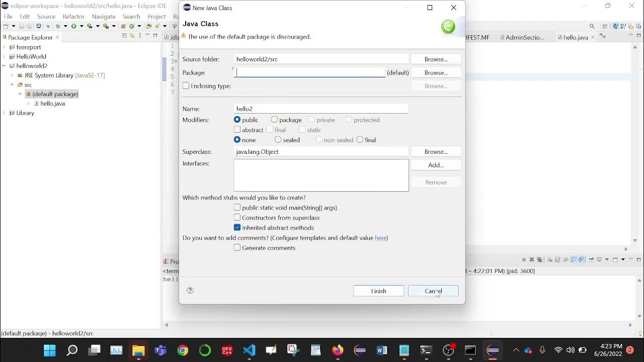Click Add button for Interfaces
This screenshot has width=644, height=362.
click(436, 165)
